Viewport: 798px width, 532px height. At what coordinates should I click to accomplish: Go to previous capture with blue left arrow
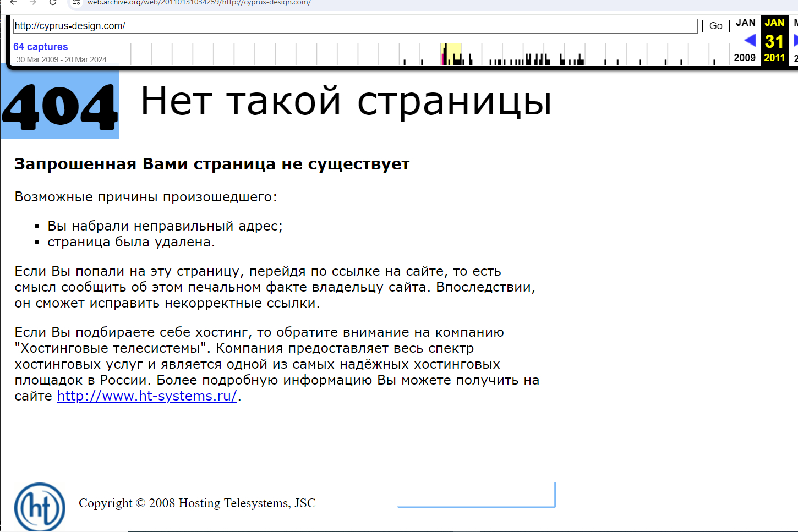[x=750, y=40]
